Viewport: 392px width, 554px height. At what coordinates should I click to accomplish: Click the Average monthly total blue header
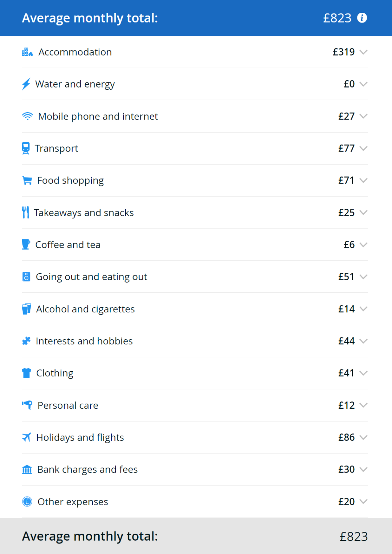click(196, 18)
